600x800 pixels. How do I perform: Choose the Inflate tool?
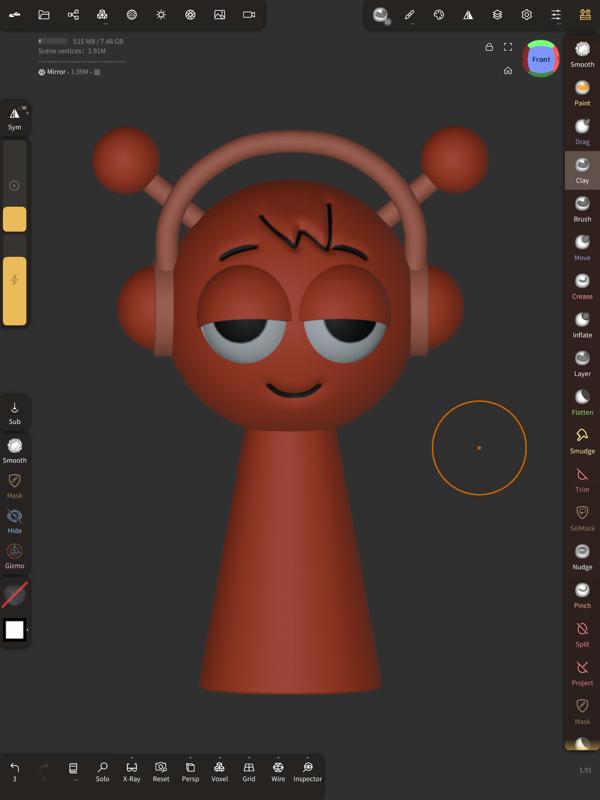click(582, 326)
